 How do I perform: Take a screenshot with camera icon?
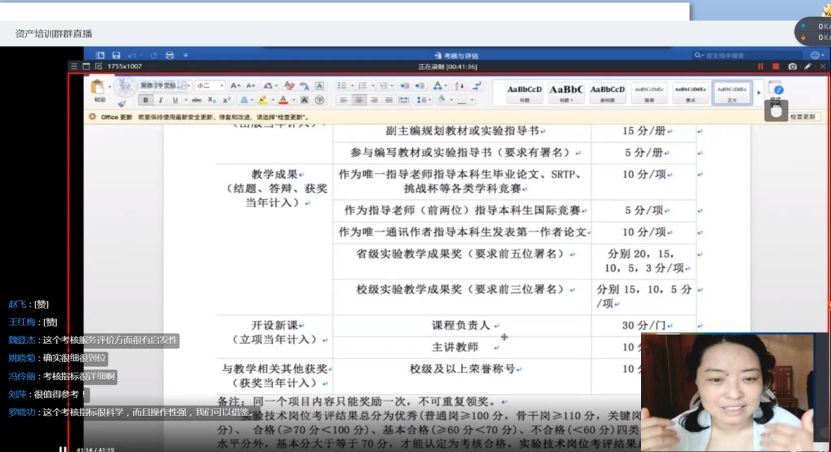[792, 66]
